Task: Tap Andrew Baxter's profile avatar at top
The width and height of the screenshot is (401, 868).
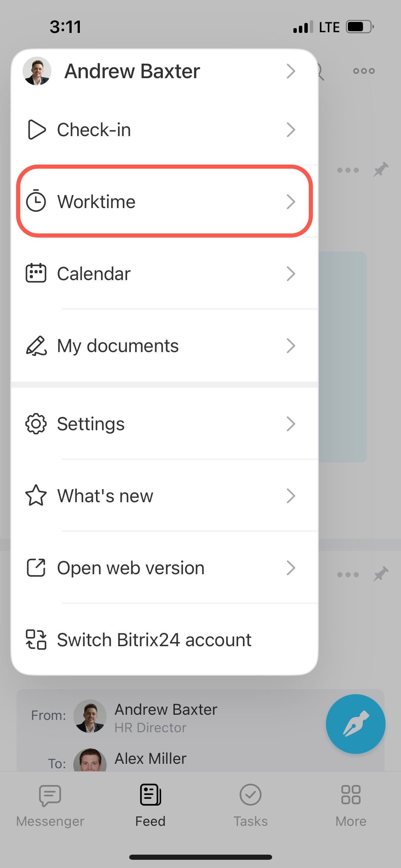Action: (x=37, y=71)
